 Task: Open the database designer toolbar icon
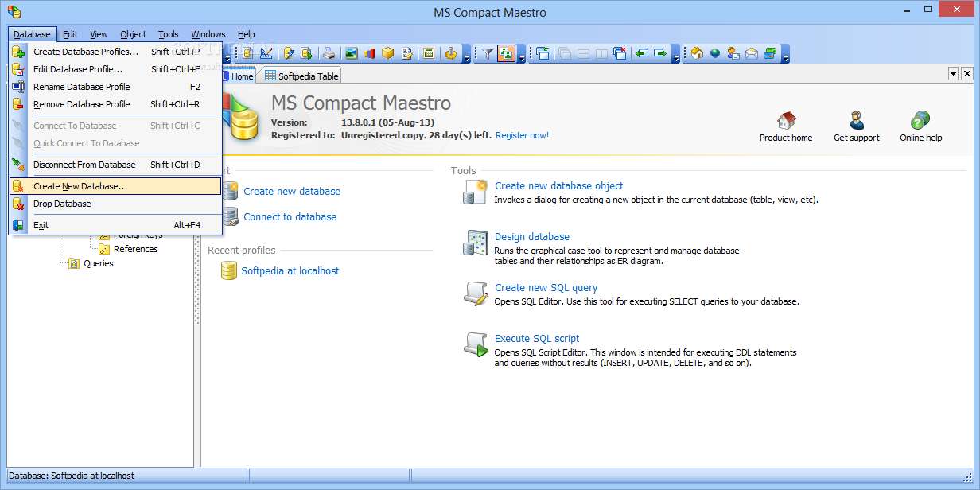(266, 53)
